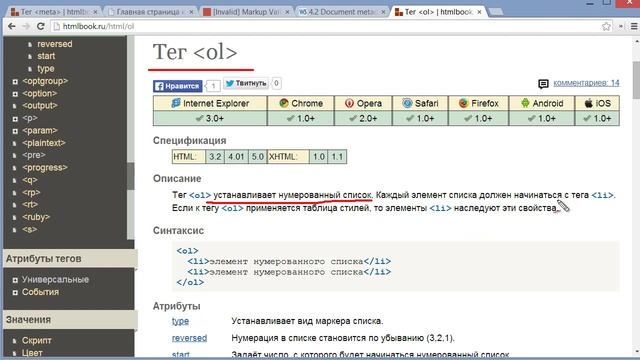Click the XHTML 1.0 specification cell

[x=319, y=157]
